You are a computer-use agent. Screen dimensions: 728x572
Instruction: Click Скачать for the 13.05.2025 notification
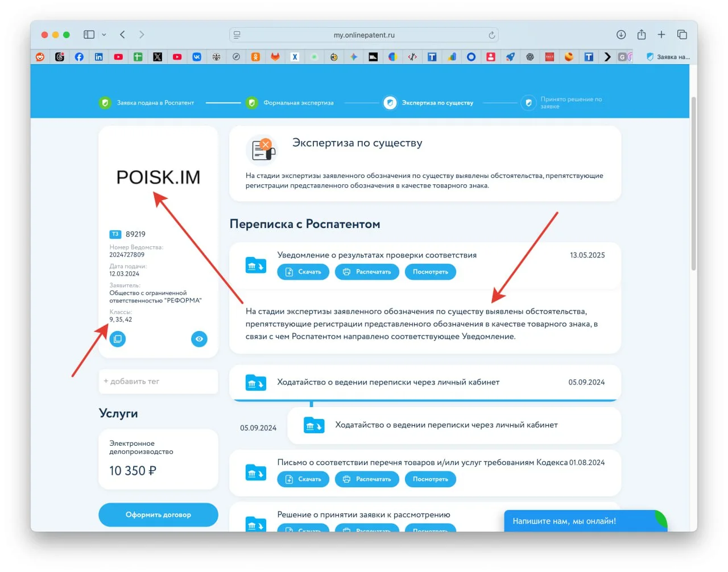point(303,272)
